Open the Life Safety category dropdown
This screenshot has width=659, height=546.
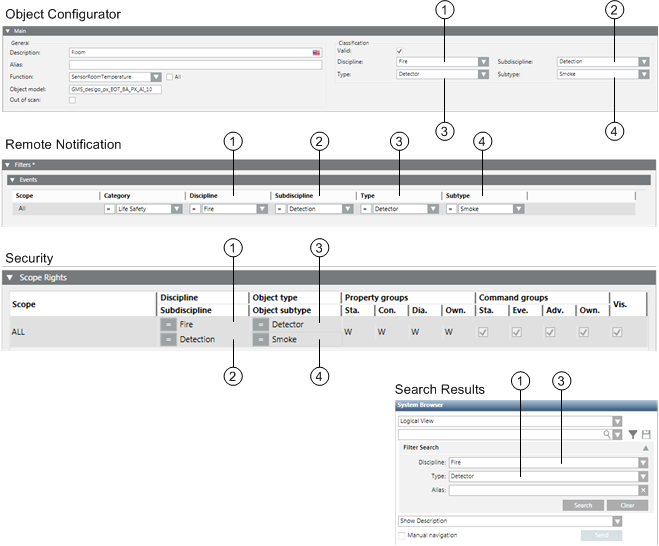click(176, 209)
